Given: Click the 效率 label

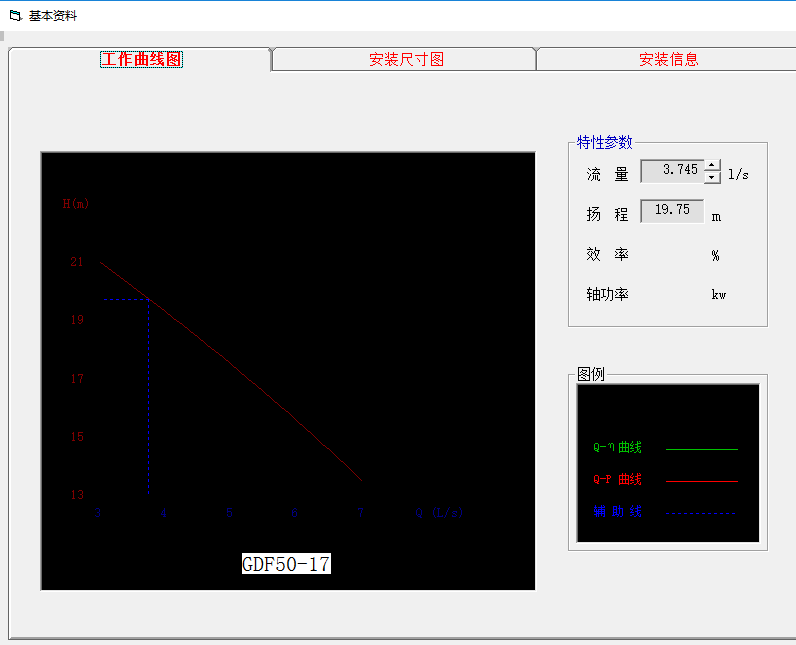Looking at the screenshot, I should pyautogui.click(x=607, y=254).
